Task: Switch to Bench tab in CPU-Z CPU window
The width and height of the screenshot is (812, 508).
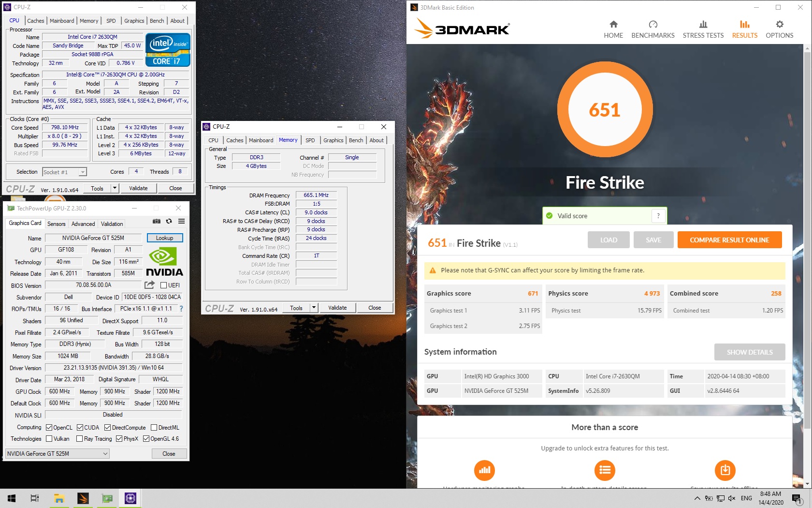Action: (x=157, y=21)
